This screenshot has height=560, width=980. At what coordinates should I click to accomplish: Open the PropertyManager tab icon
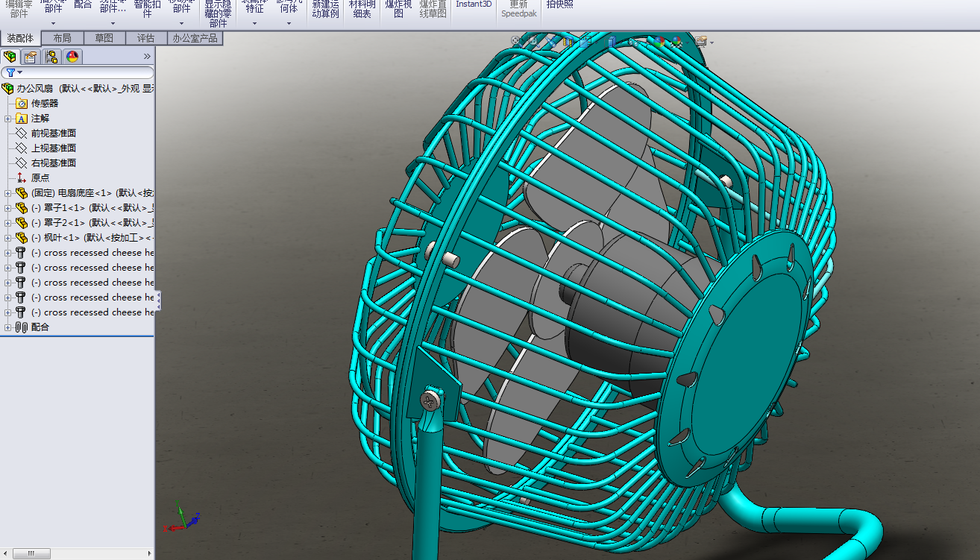click(x=31, y=57)
